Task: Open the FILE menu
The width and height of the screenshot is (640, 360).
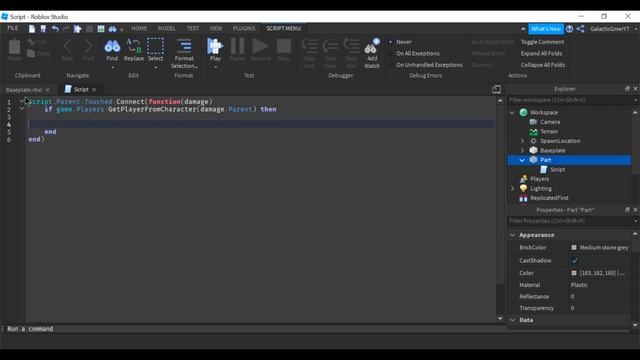Action: [x=13, y=28]
